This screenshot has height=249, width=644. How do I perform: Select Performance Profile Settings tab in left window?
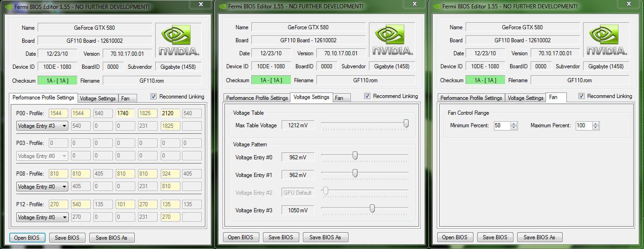pos(43,98)
